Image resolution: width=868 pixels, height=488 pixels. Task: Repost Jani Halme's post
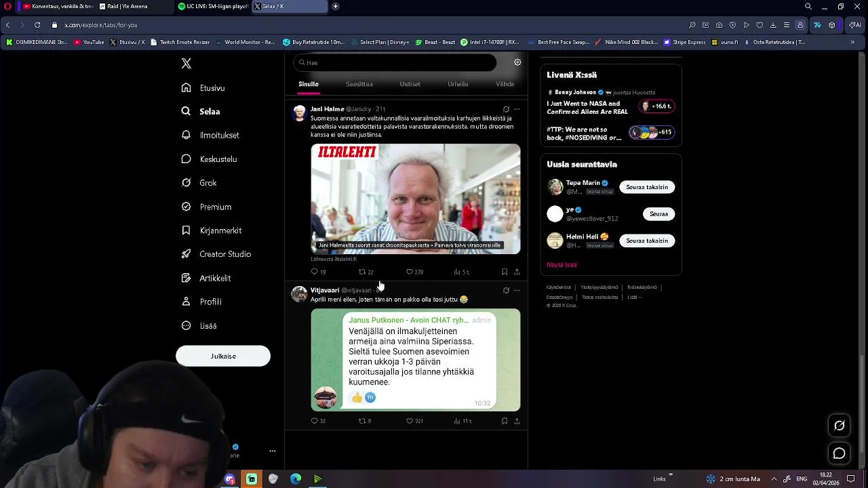366,272
